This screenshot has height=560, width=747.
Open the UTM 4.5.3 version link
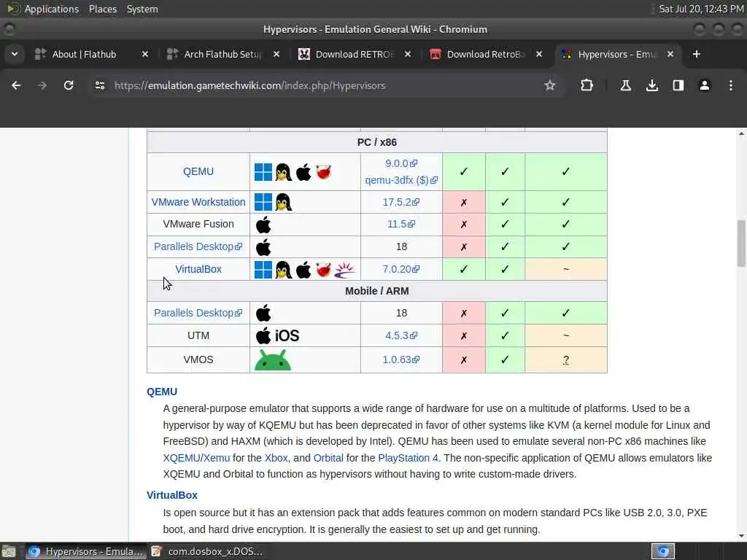tap(401, 335)
